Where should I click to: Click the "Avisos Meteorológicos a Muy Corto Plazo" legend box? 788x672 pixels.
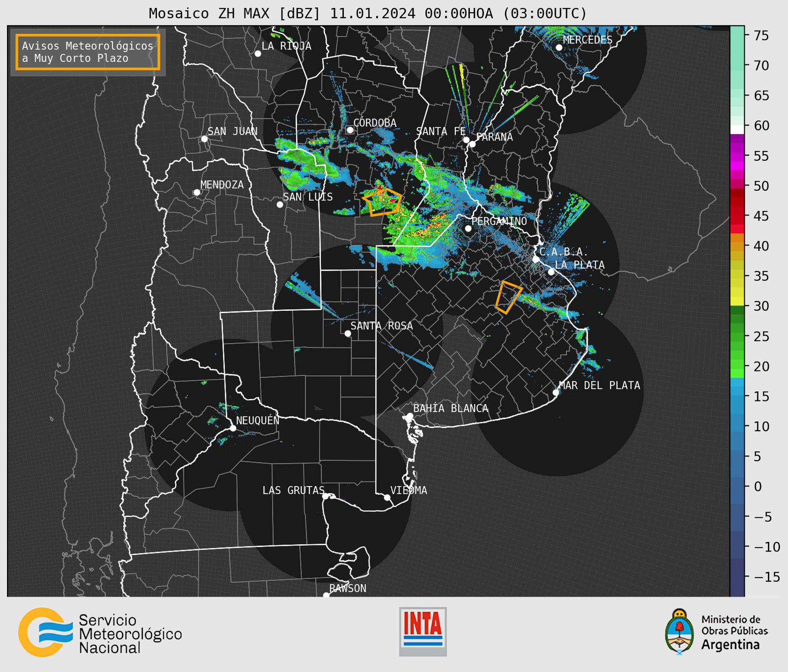(88, 52)
